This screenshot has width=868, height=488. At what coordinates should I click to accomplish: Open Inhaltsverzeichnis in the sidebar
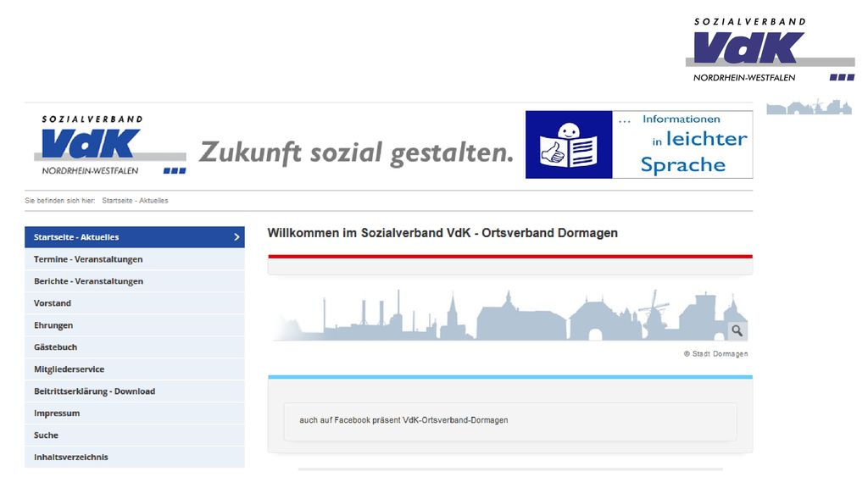click(x=135, y=457)
